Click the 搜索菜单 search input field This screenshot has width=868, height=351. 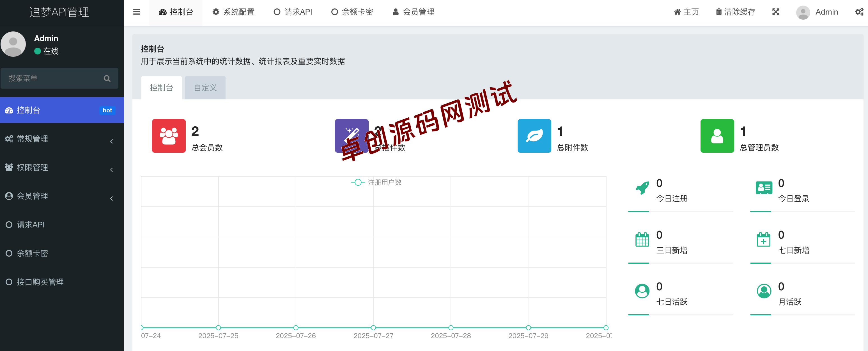[x=59, y=78]
